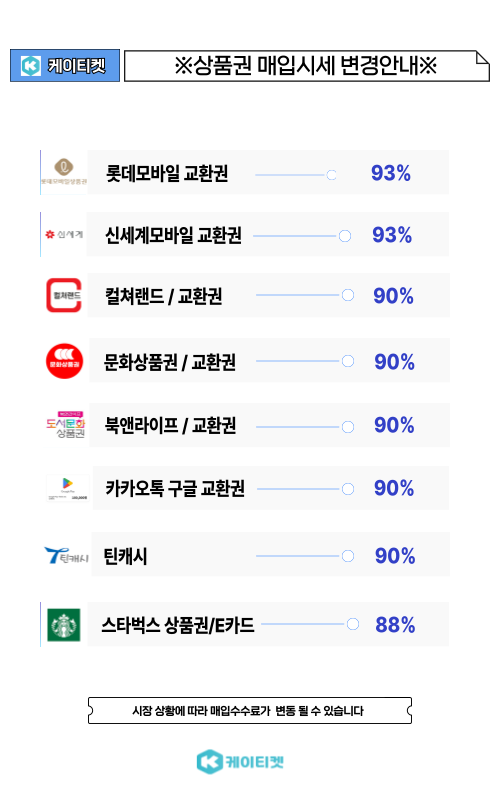
Task: Click the 북앤라이프 / 교환권 label
Action: pyautogui.click(x=170, y=425)
